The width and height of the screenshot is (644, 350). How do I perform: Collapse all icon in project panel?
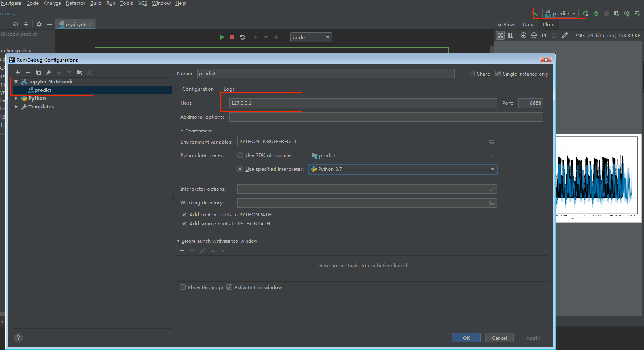click(x=26, y=24)
